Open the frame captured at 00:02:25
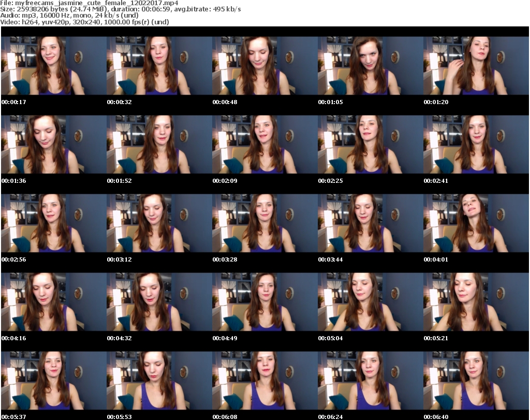 pyautogui.click(x=370, y=144)
